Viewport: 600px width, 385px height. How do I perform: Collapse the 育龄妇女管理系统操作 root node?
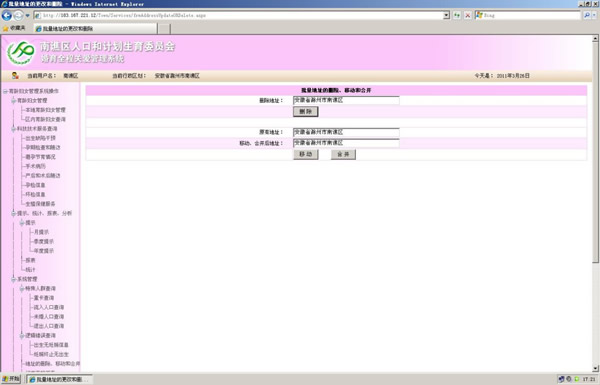click(x=5, y=91)
